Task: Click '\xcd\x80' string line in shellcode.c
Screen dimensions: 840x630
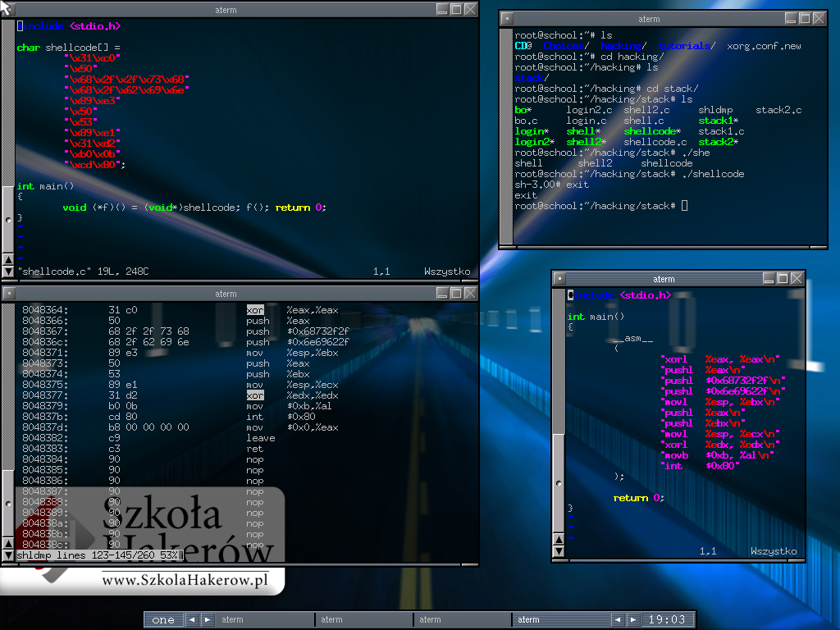Action: [x=94, y=165]
